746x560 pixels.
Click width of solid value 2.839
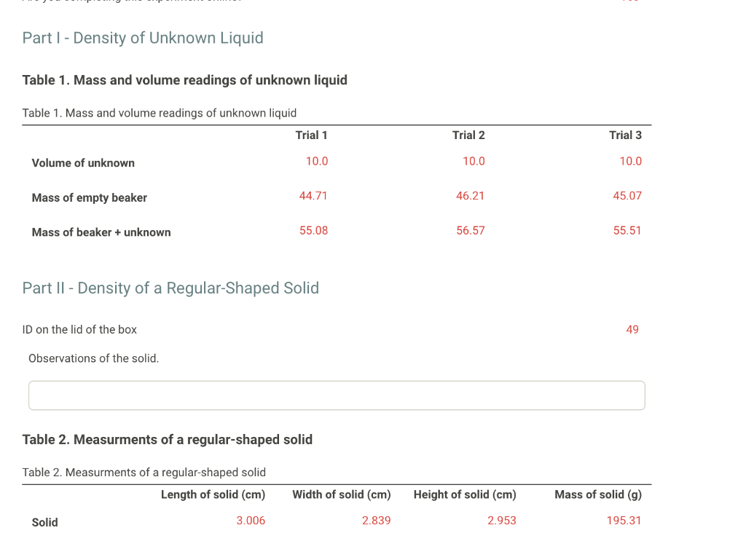tap(377, 520)
